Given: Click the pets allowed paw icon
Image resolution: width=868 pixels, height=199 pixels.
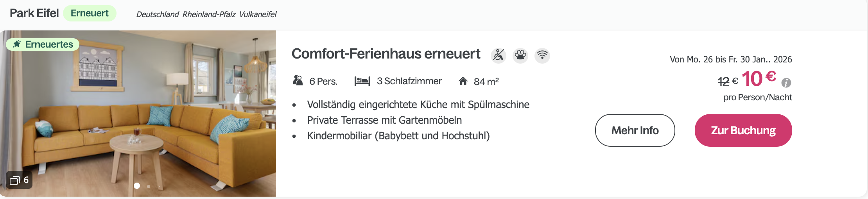Looking at the screenshot, I should (520, 55).
